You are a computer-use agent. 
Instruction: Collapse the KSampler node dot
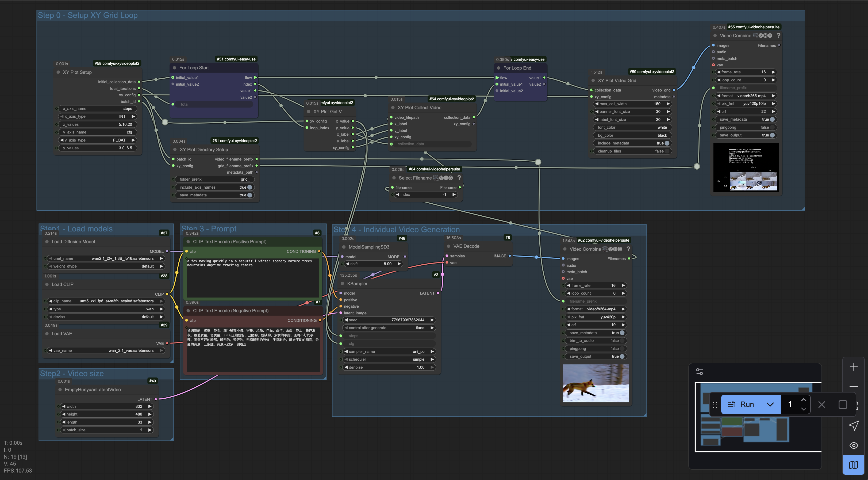[343, 284]
